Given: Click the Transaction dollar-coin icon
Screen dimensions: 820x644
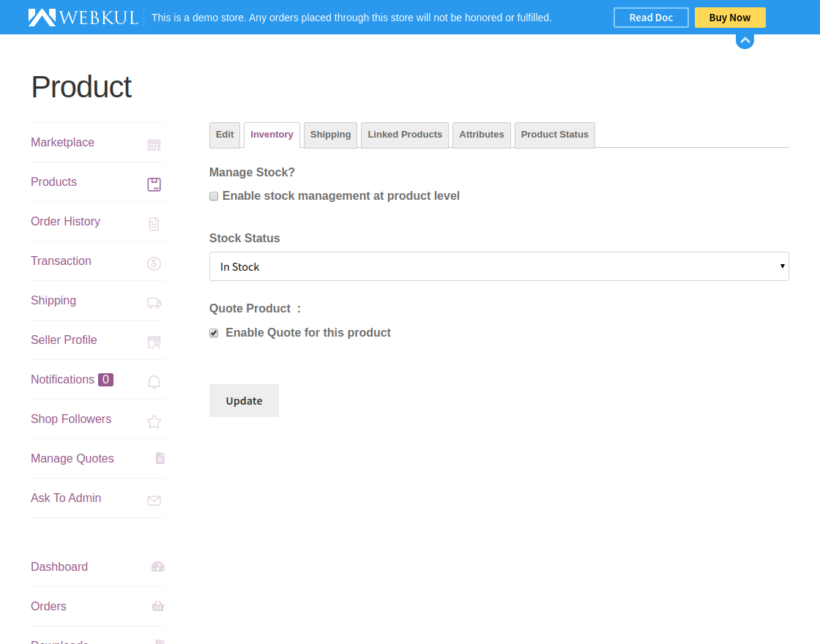Looking at the screenshot, I should [x=154, y=263].
